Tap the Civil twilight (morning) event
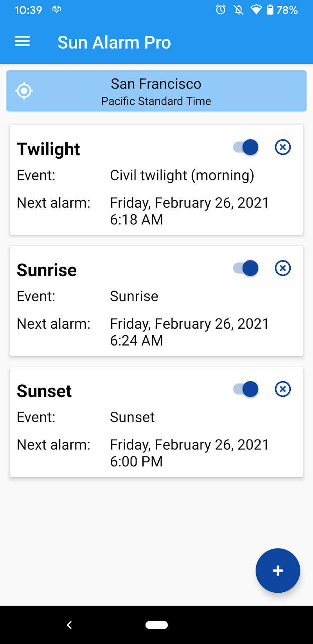The height and width of the screenshot is (644, 313). coord(182,175)
